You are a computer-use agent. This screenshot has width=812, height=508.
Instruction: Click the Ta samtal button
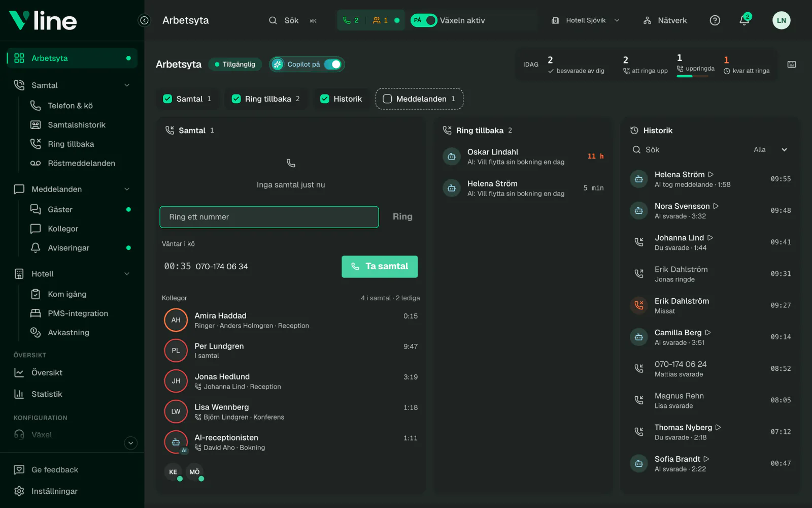380,267
